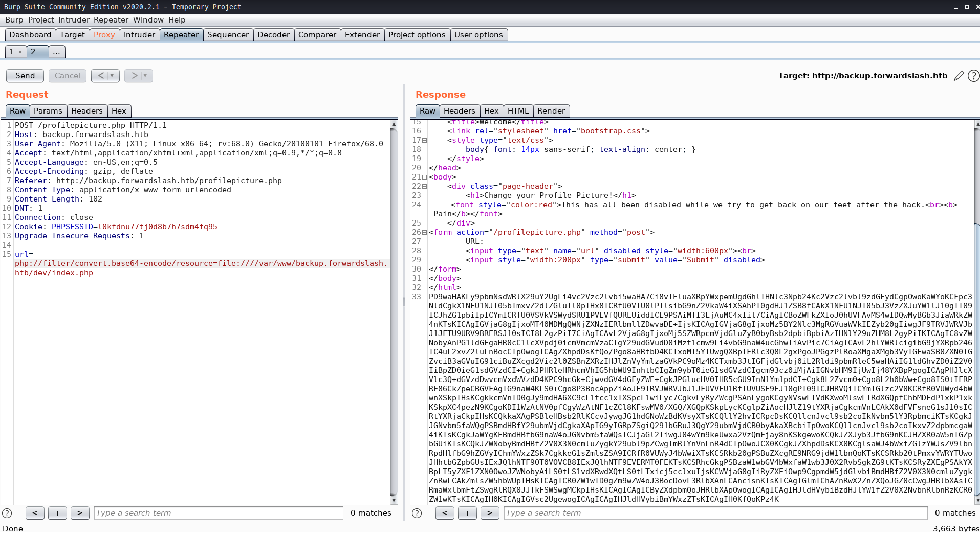
Task: Click response search next match button
Action: coord(490,513)
